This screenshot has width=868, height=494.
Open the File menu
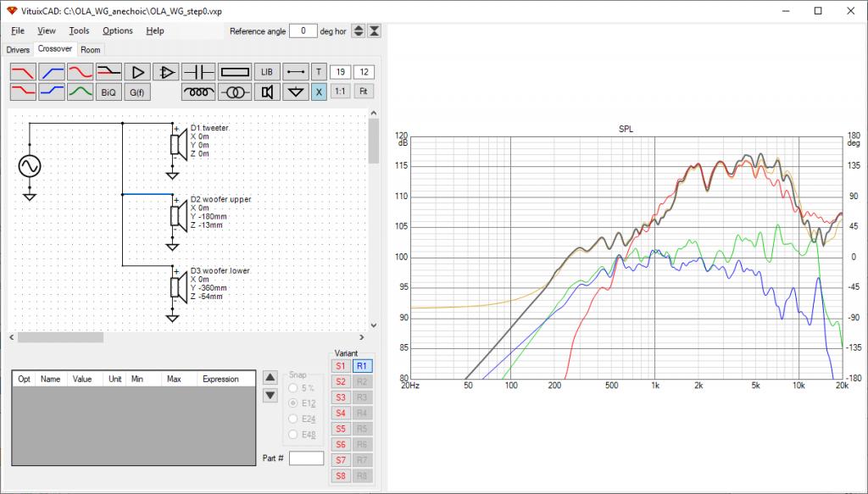pyautogui.click(x=18, y=31)
